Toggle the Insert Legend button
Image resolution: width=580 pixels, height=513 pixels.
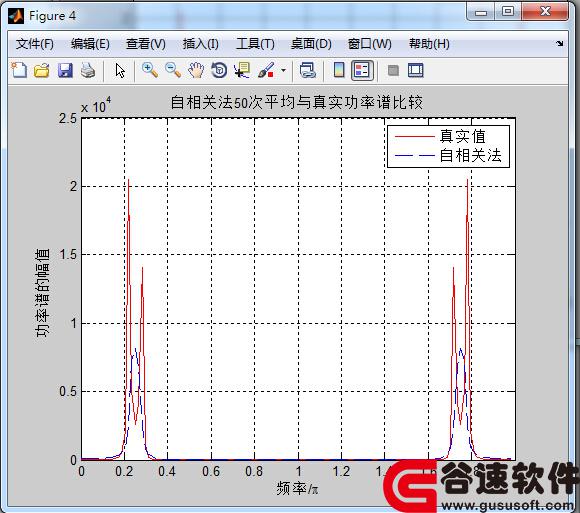point(361,70)
